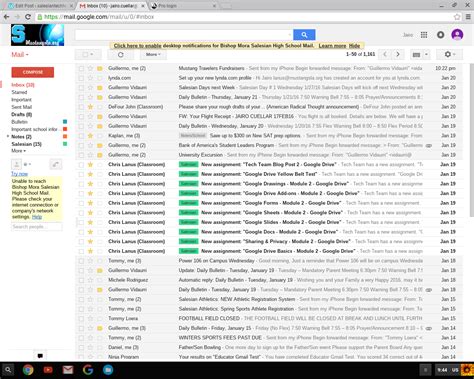Image resolution: width=474 pixels, height=379 pixels.
Task: Go to newer messages arrow
Action: click(385, 54)
